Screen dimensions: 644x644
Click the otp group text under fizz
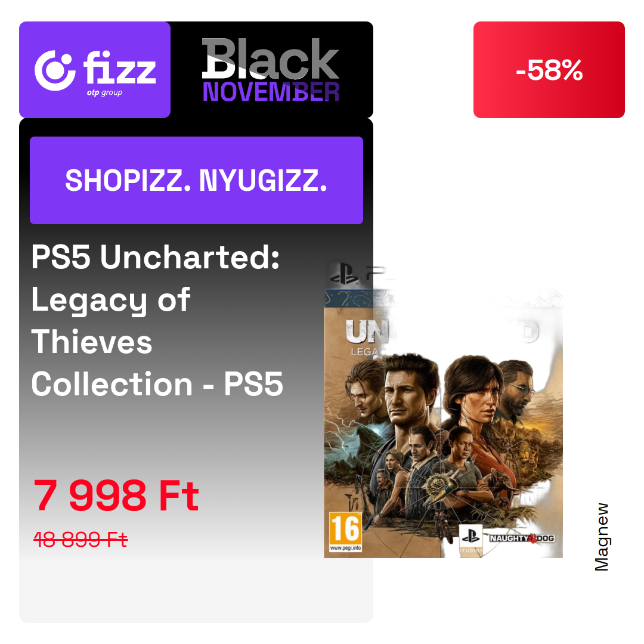click(x=104, y=92)
